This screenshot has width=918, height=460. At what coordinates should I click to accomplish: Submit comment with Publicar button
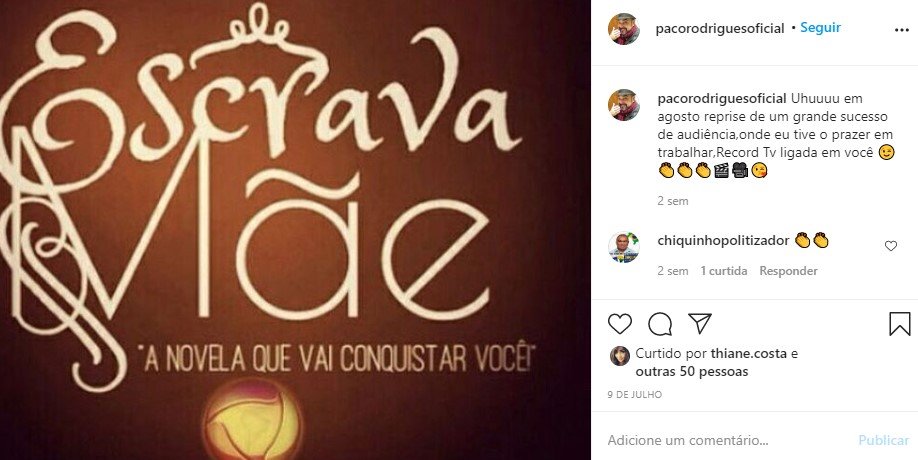pyautogui.click(x=883, y=440)
